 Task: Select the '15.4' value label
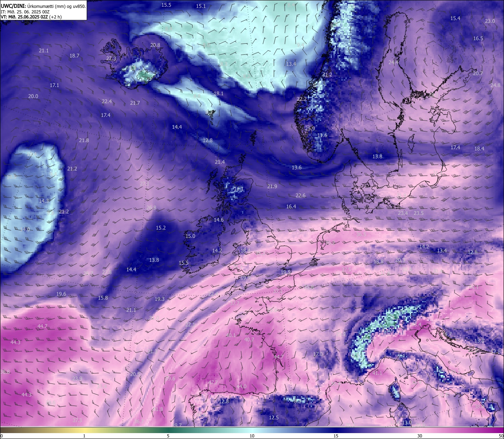455,18
